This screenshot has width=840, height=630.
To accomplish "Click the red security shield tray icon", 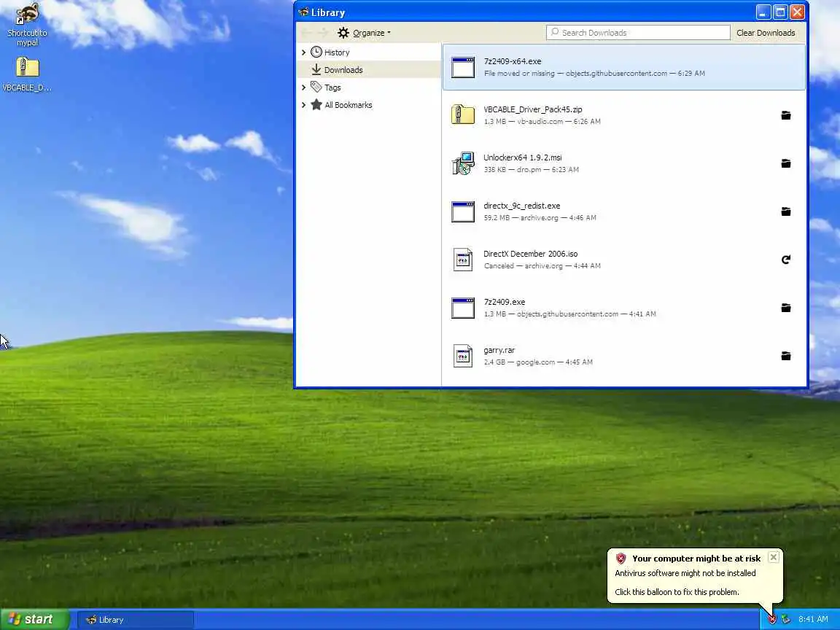I will (772, 619).
